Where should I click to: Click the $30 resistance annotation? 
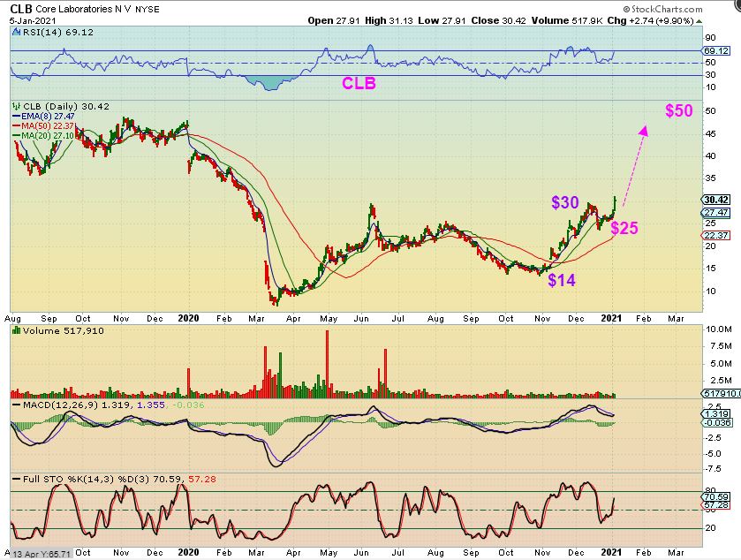point(565,203)
